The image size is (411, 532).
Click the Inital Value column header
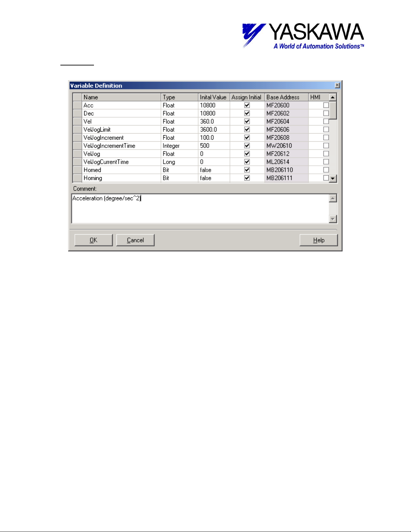pyautogui.click(x=214, y=97)
